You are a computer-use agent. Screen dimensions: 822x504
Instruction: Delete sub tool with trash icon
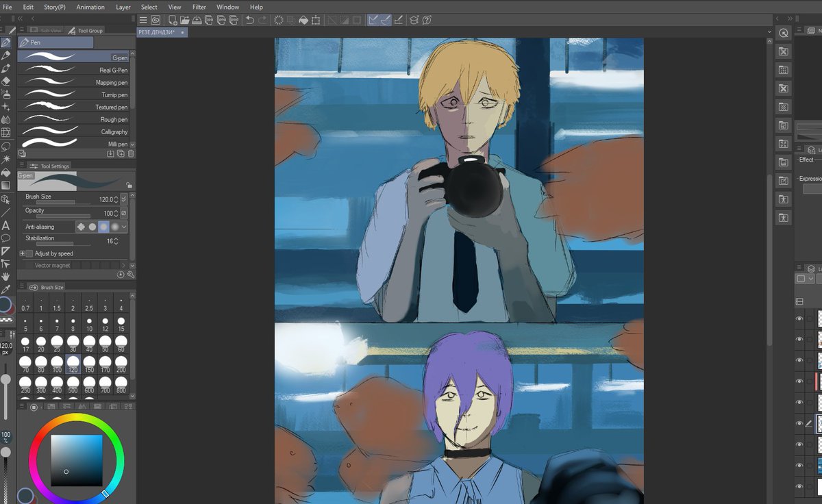[130, 154]
